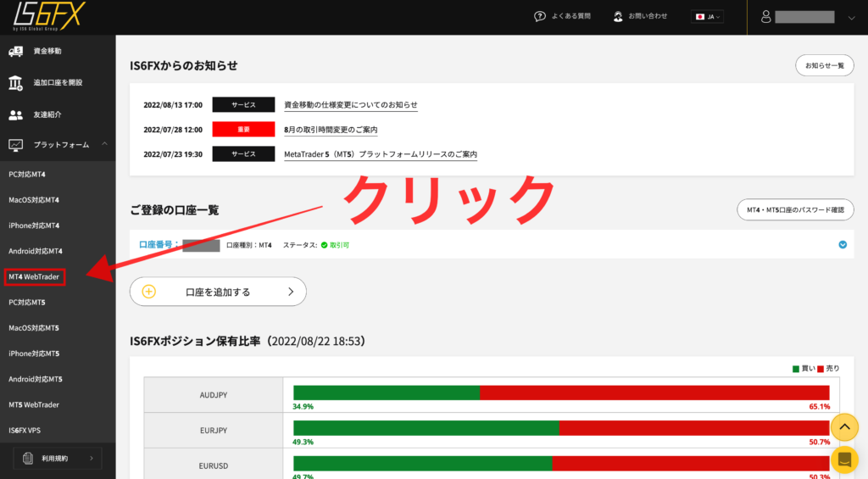Click the 利用規約 button in sidebar
This screenshot has height=479, width=868.
click(x=58, y=459)
